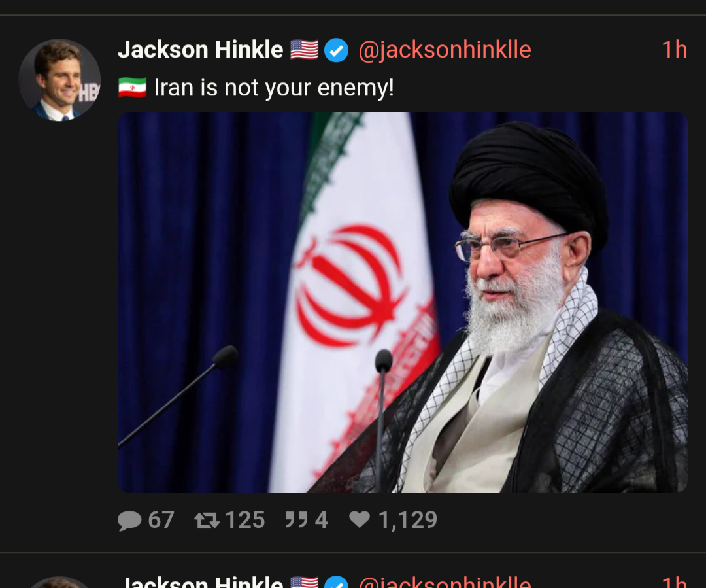Click the Jackson Hinkle display name
Viewport: 706px width, 588px height.
[201, 50]
